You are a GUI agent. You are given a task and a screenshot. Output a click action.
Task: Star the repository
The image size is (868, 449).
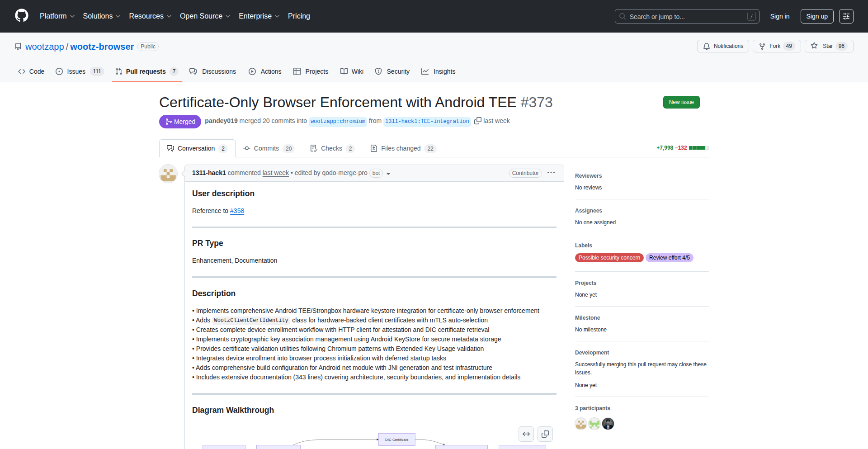click(x=829, y=46)
